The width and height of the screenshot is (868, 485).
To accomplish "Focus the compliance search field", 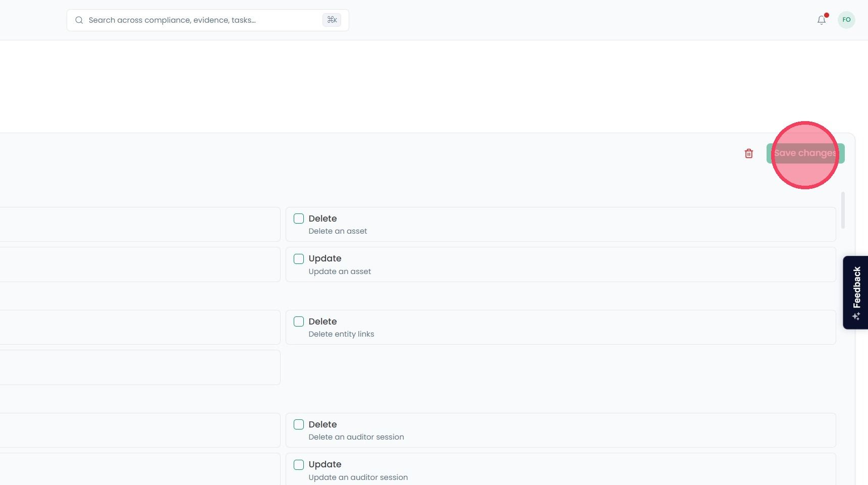I will [x=208, y=20].
